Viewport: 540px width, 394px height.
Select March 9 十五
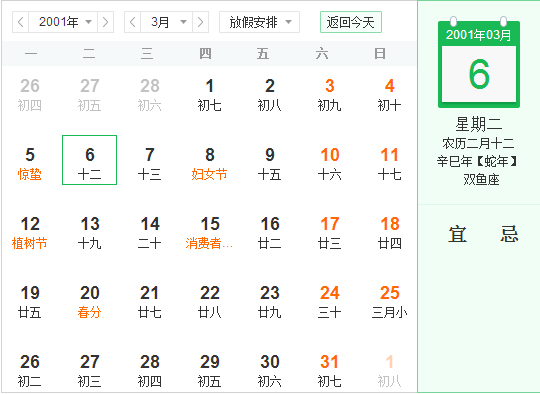point(270,164)
